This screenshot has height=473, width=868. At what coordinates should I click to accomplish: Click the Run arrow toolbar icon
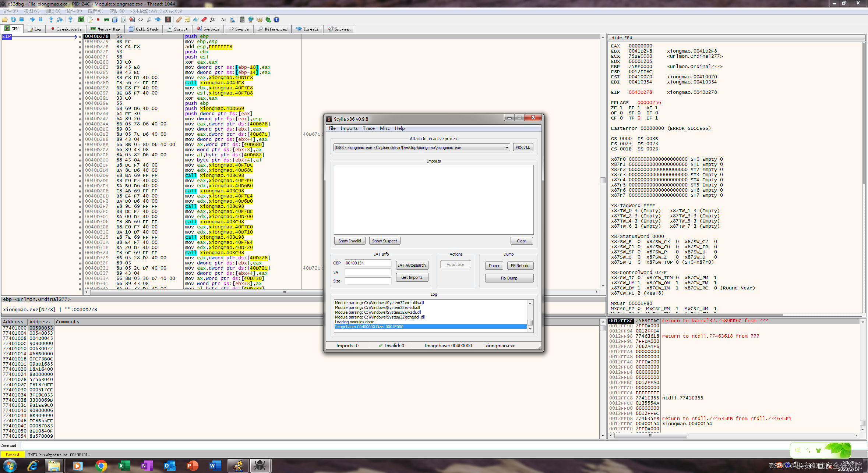click(32, 19)
